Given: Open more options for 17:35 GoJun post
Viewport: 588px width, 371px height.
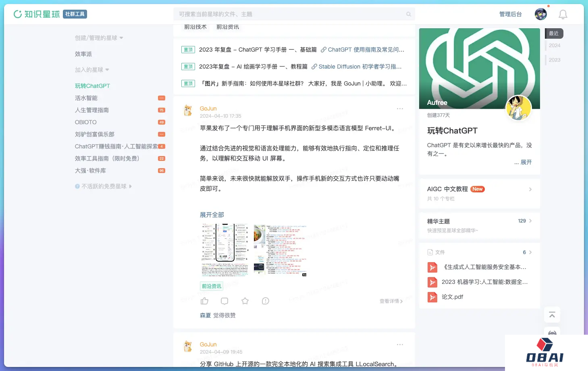Looking at the screenshot, I should [x=400, y=108].
